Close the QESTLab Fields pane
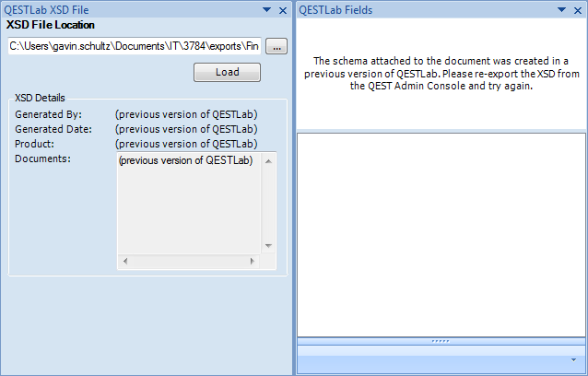 click(x=577, y=10)
